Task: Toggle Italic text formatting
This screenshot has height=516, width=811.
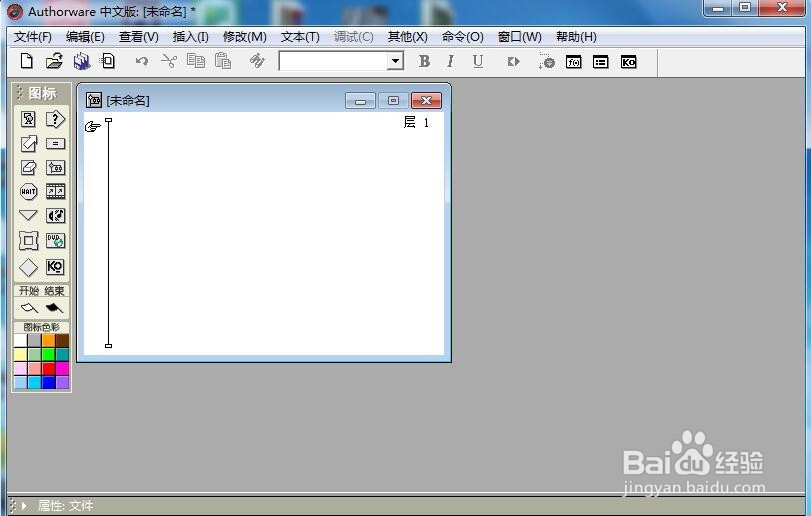Action: (x=450, y=62)
